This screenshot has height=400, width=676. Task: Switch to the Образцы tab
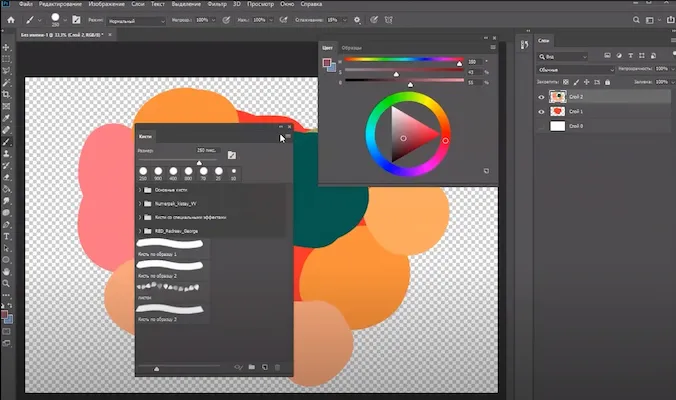352,47
